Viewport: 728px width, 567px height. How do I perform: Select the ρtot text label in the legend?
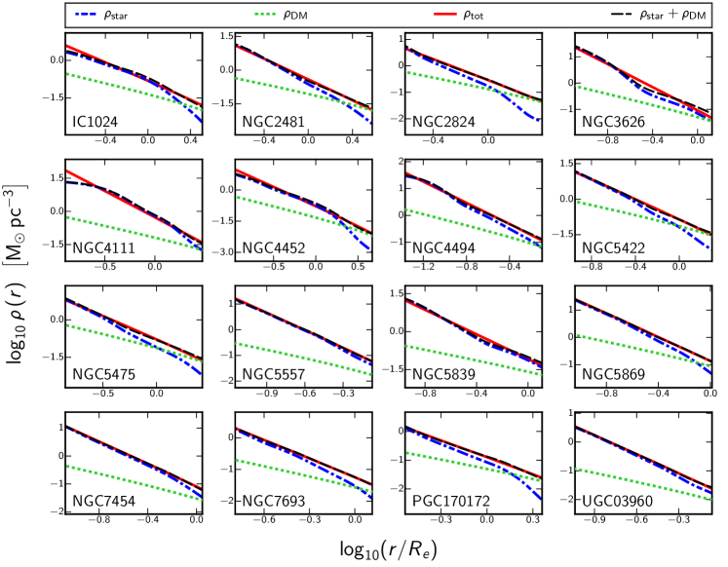[x=474, y=16]
